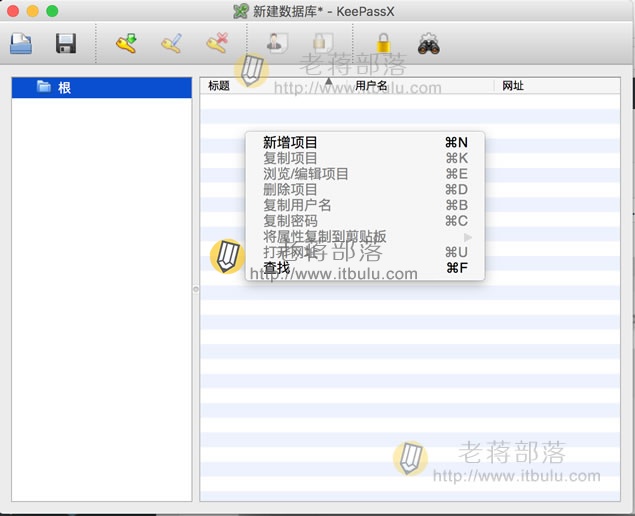Copy username via the person icon
Screen dimensions: 635x516
277,43
